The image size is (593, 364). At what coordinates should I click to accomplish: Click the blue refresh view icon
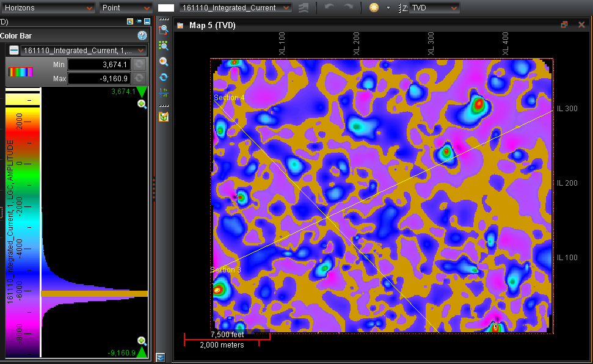click(164, 77)
